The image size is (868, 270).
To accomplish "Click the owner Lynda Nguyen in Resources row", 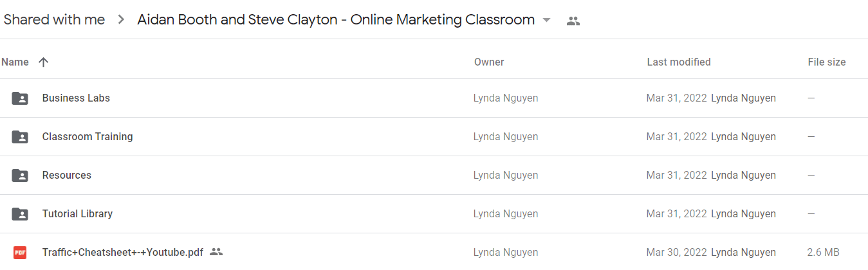I will click(506, 175).
